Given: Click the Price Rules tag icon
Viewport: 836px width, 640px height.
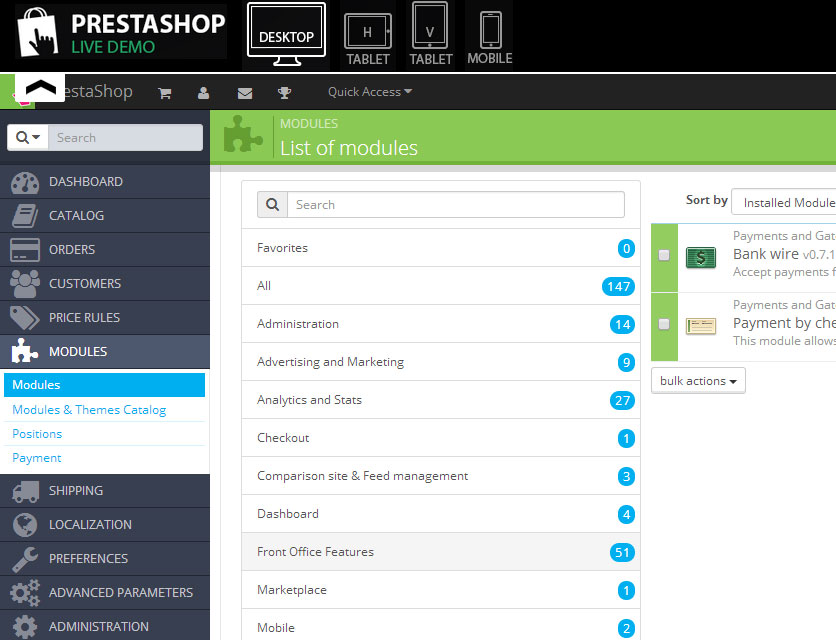Looking at the screenshot, I should pos(25,318).
